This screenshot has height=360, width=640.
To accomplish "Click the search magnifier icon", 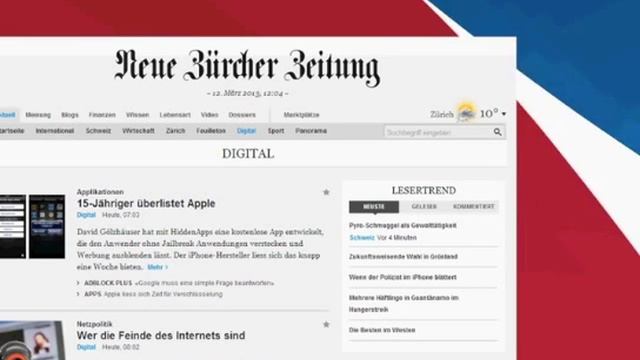I will (497, 132).
